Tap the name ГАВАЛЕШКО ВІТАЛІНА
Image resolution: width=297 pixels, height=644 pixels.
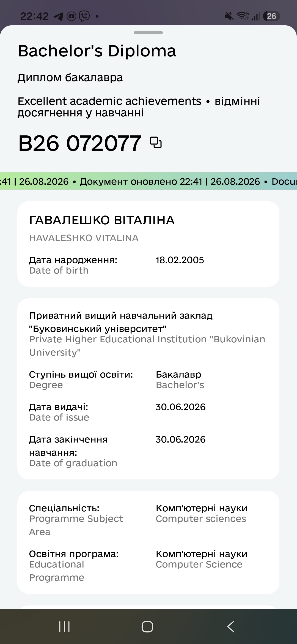click(x=102, y=220)
